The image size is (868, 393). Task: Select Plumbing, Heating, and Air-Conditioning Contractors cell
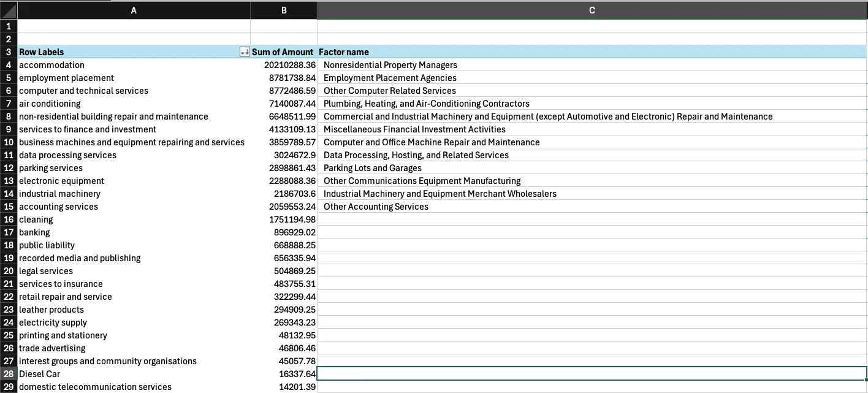click(x=592, y=104)
